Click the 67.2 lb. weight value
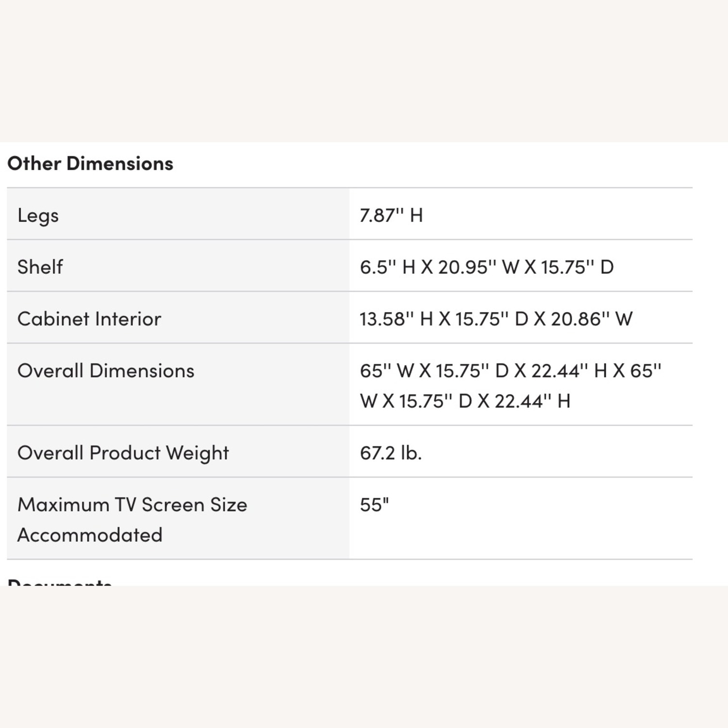 pos(391,453)
